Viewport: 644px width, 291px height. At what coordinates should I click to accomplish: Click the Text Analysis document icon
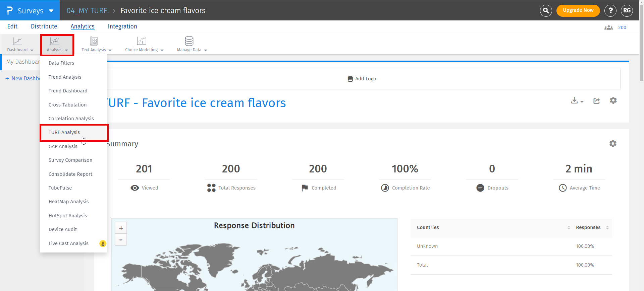tap(94, 41)
